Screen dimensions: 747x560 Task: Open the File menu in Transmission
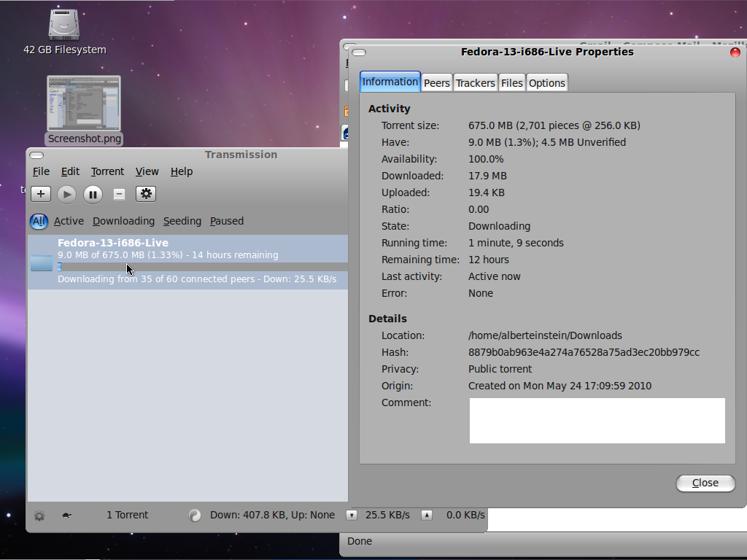pyautogui.click(x=41, y=171)
